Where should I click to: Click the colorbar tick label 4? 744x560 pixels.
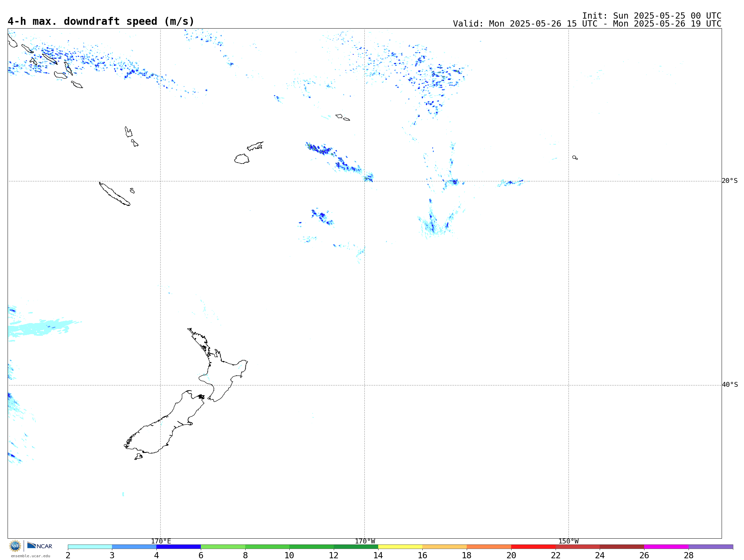pos(156,556)
